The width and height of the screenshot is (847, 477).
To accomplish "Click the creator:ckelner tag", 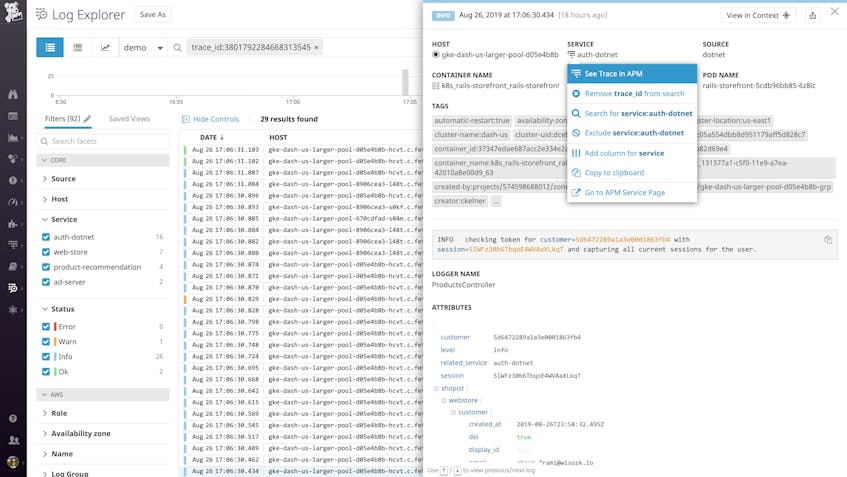I will pyautogui.click(x=460, y=201).
